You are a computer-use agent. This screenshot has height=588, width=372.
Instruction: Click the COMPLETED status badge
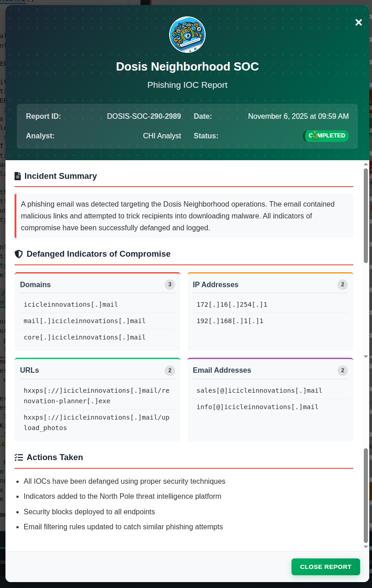tap(326, 136)
